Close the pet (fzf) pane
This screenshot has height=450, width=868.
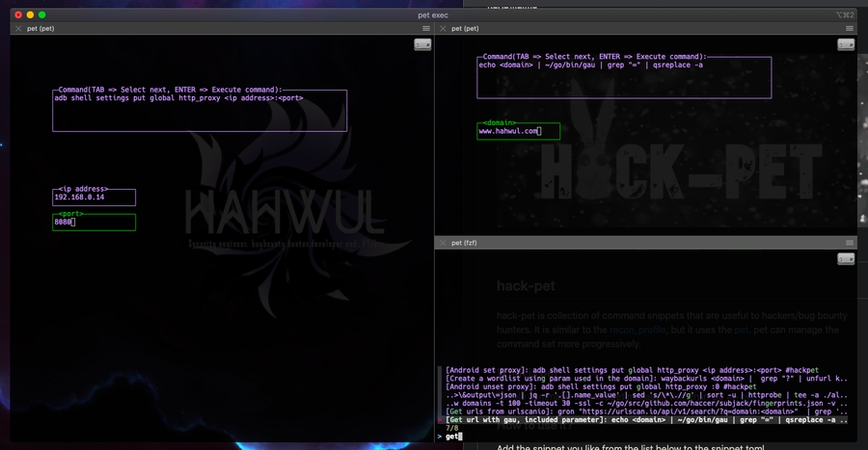click(444, 243)
